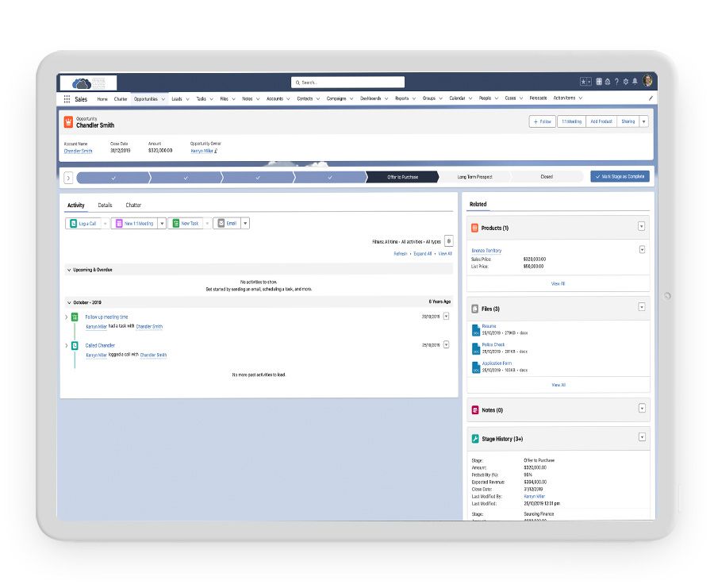
Task: Open the App Launcher grid icon
Action: tap(67, 99)
